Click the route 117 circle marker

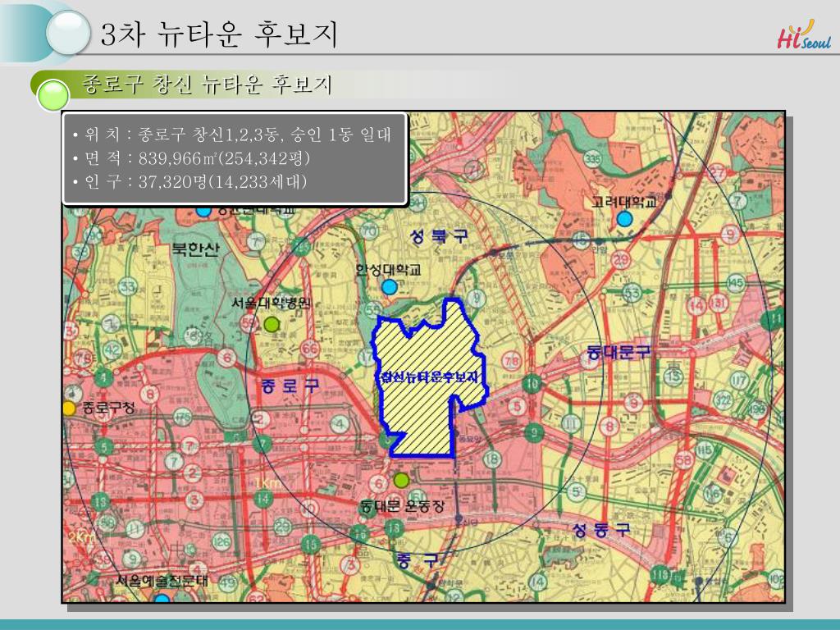click(739, 381)
